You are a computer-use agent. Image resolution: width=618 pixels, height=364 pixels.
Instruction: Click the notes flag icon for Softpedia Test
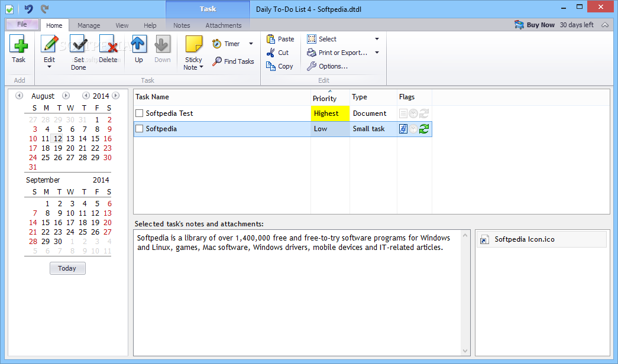pos(403,113)
